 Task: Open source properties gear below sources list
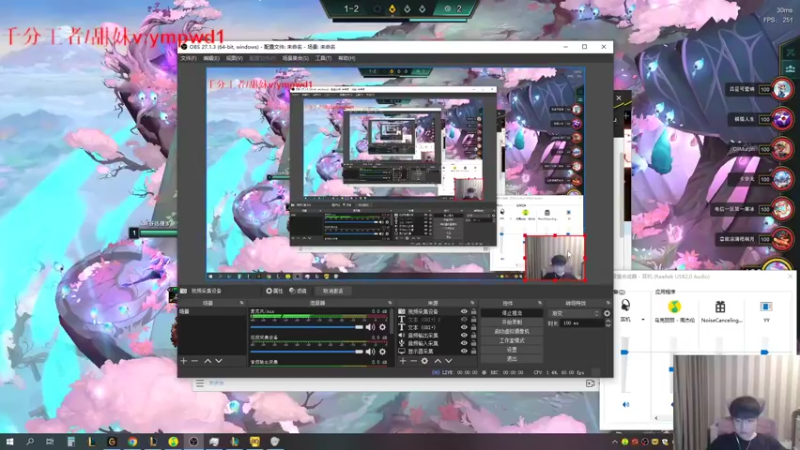[424, 361]
